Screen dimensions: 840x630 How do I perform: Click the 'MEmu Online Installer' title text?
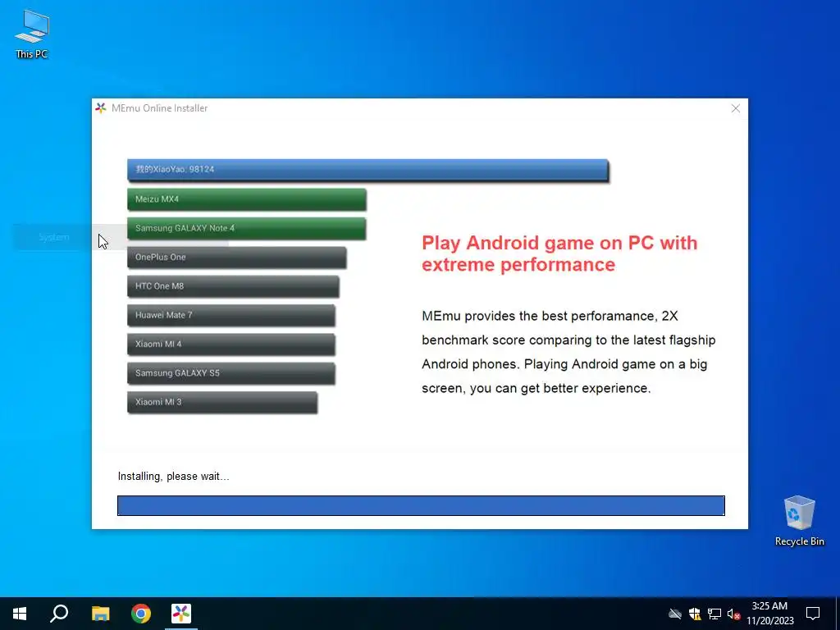tap(160, 108)
